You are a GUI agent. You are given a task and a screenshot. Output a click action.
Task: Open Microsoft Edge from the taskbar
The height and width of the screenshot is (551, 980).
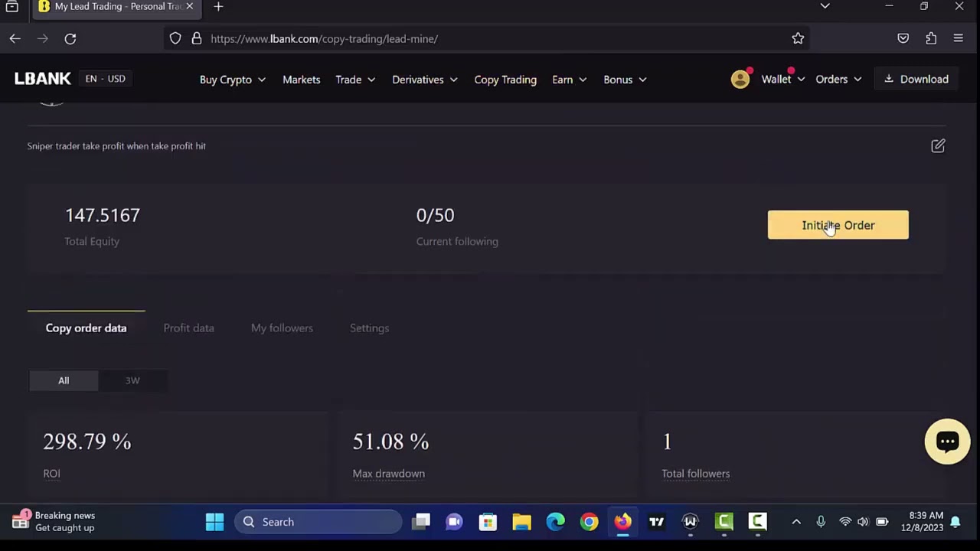pos(555,522)
